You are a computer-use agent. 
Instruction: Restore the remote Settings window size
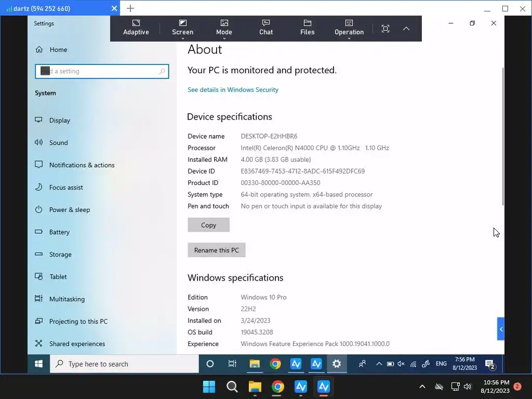tap(472, 23)
